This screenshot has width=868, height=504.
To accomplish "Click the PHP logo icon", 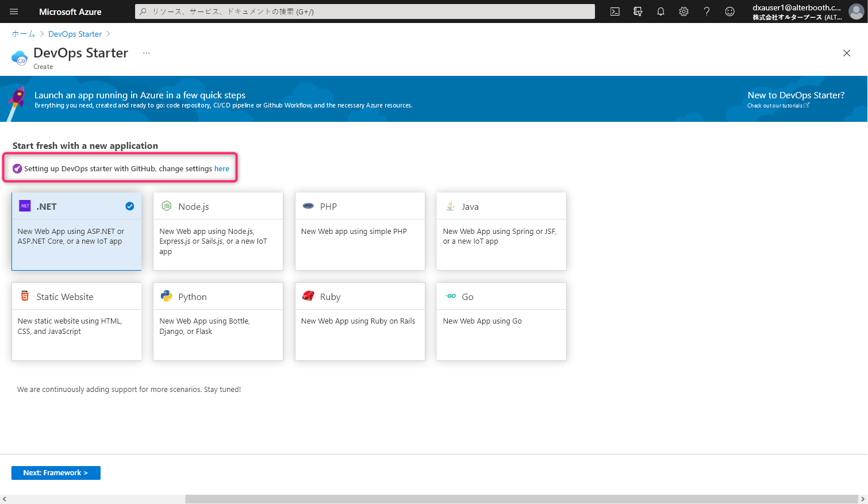I will 308,206.
